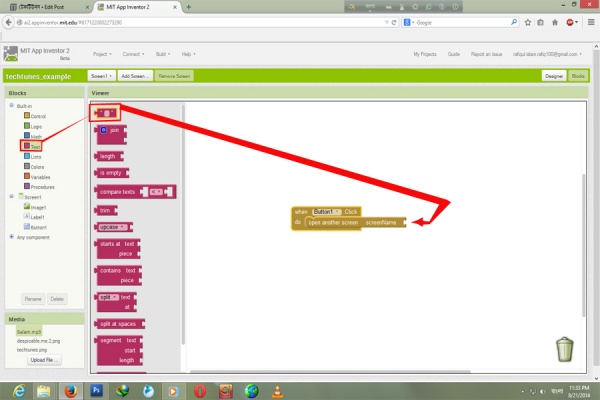
Task: Pick the empty text string block
Action: pos(106,113)
